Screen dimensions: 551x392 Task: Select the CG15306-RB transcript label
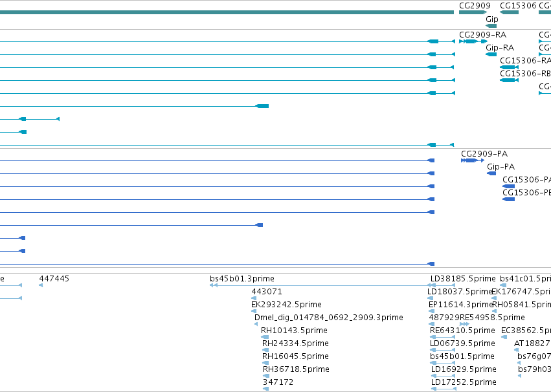click(x=525, y=74)
